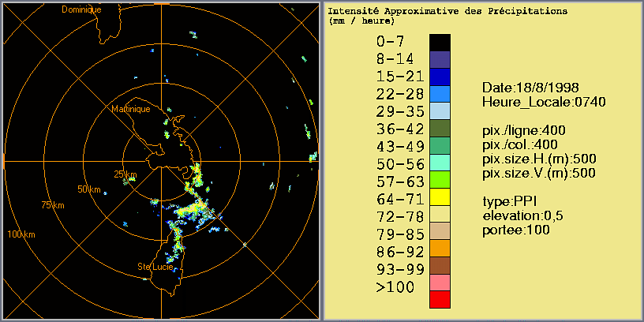Screen dimensions: 644x322
Task: Click the '>100' legend text
Action: point(395,287)
